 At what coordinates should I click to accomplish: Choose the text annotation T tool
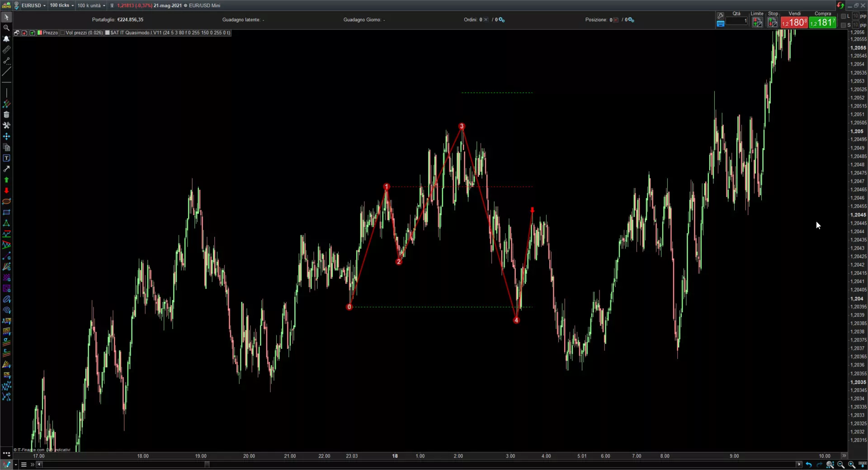tap(6, 158)
